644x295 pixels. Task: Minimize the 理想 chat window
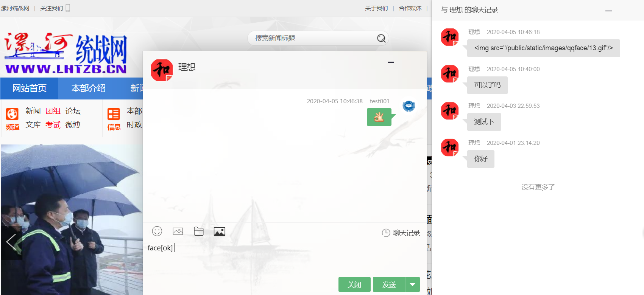click(x=391, y=62)
